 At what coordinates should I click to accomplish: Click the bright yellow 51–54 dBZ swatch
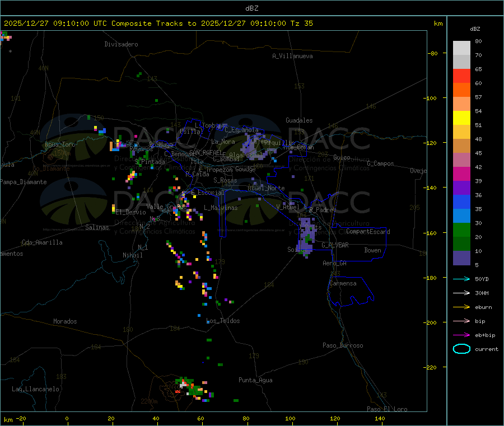click(x=461, y=118)
